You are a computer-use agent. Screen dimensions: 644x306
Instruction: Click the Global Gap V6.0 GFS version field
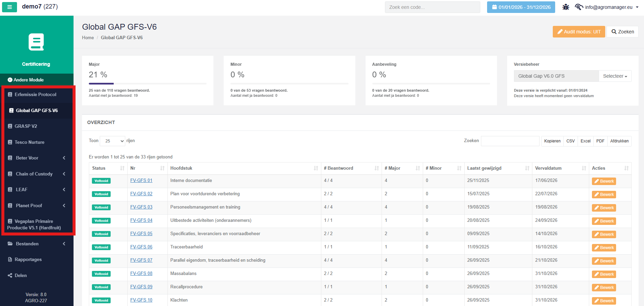(x=556, y=76)
